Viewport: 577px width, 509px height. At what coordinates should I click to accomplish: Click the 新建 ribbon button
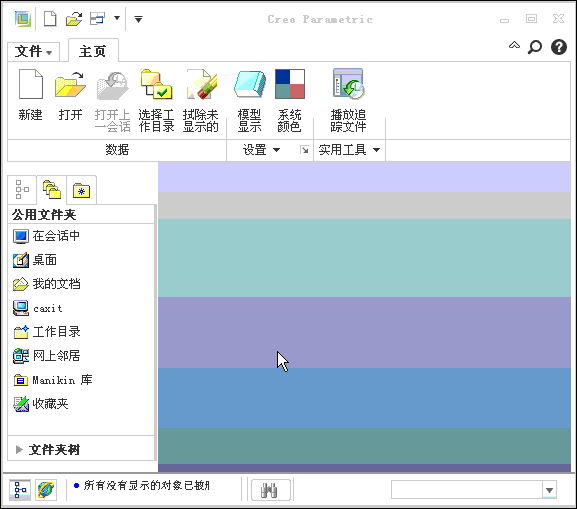point(31,95)
